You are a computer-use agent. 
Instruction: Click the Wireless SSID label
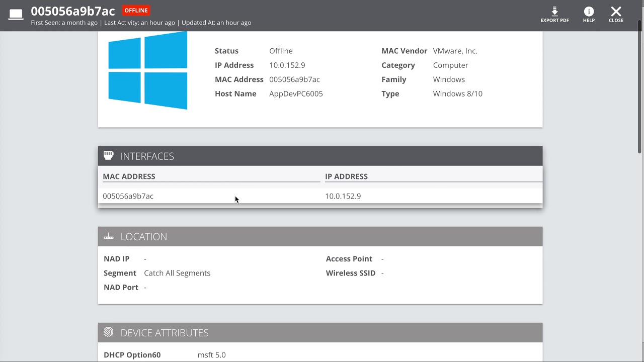coord(351,273)
